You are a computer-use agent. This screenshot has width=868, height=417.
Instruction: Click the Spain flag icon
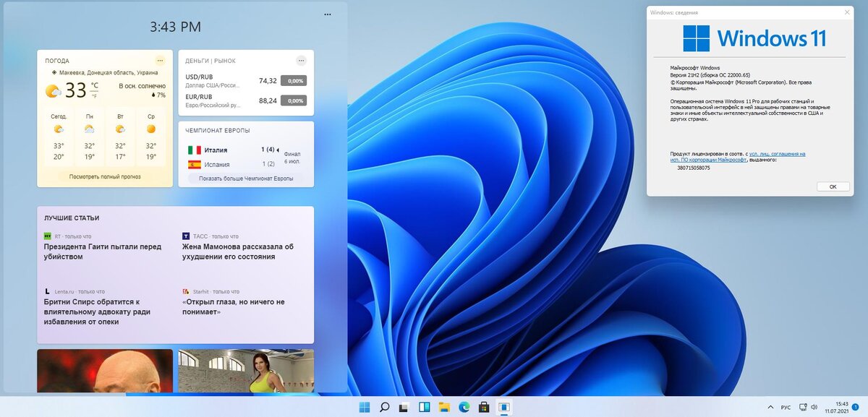click(195, 164)
